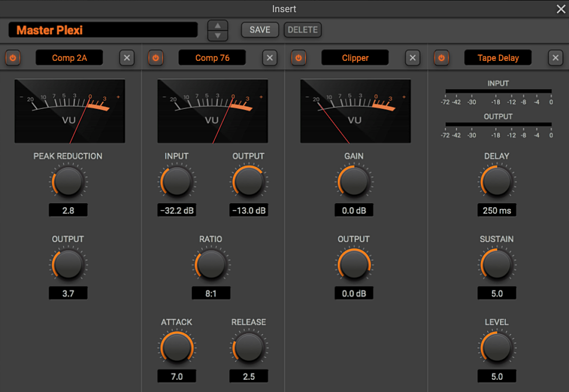The width and height of the screenshot is (569, 392).
Task: Click the Attack knob
Action: pyautogui.click(x=177, y=348)
